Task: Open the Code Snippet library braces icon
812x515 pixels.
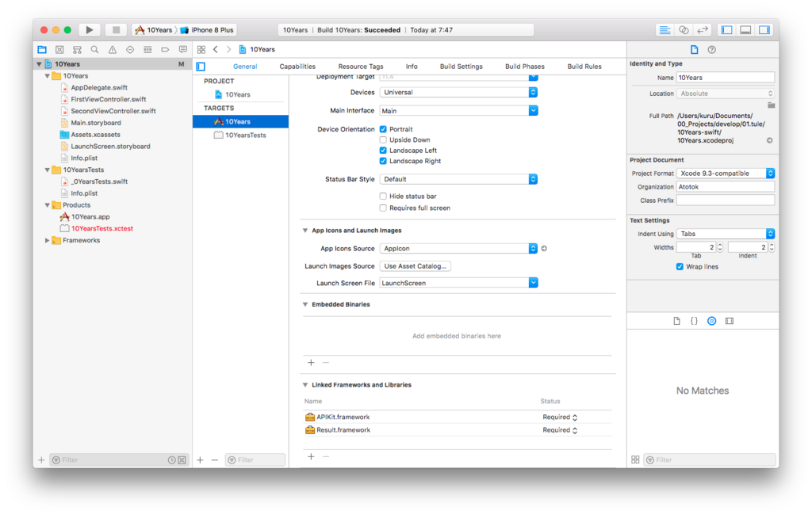Action: point(695,321)
